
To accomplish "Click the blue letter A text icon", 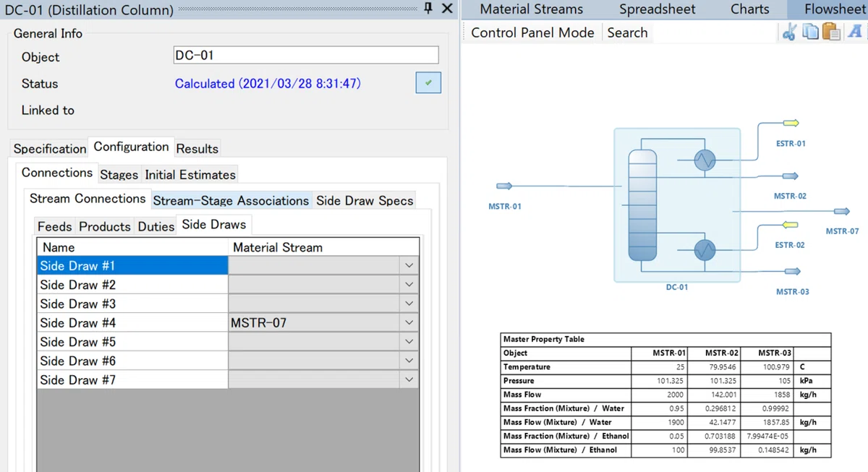I will coord(854,33).
